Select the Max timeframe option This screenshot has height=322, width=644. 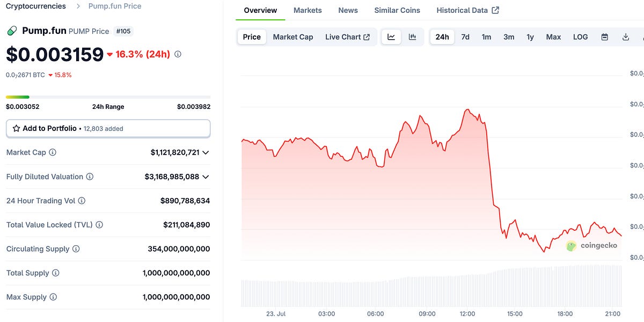(x=553, y=37)
